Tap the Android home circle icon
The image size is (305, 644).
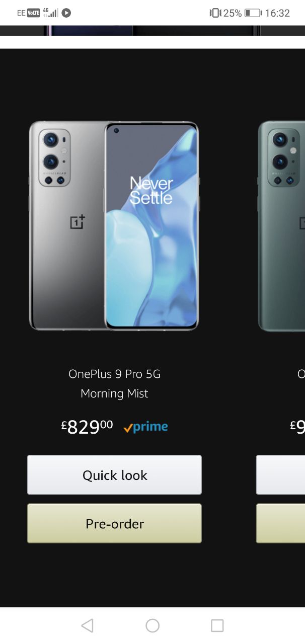pos(152,625)
